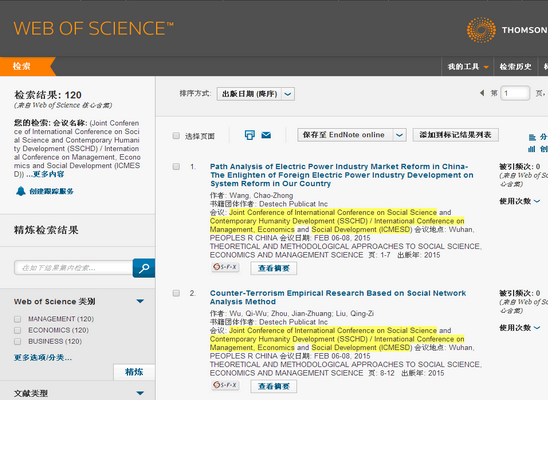The image size is (552, 455).
Task: Click the SFX button under result 1
Action: coord(226,267)
